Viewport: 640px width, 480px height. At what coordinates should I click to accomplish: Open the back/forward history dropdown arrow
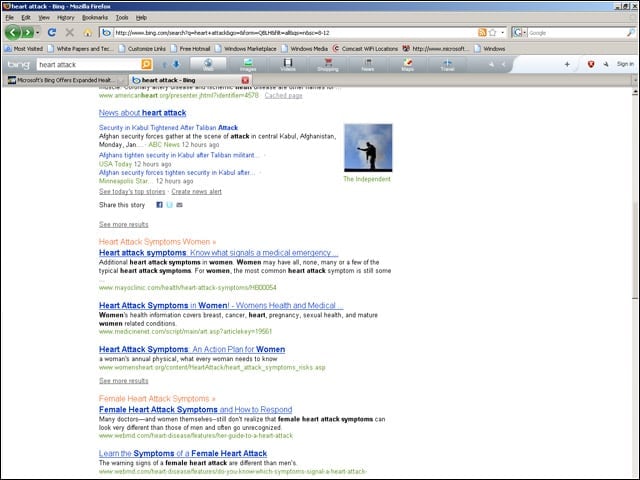tap(38, 33)
